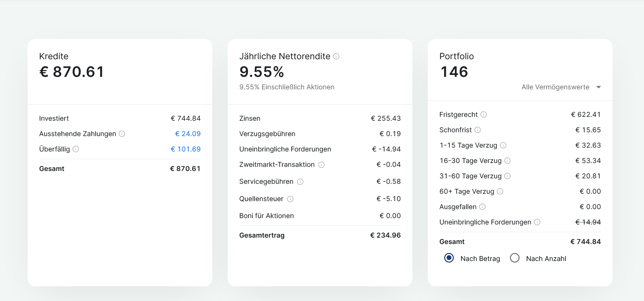Click info icon beside Ausgefallen
The height and width of the screenshot is (301, 644).
coord(482,207)
